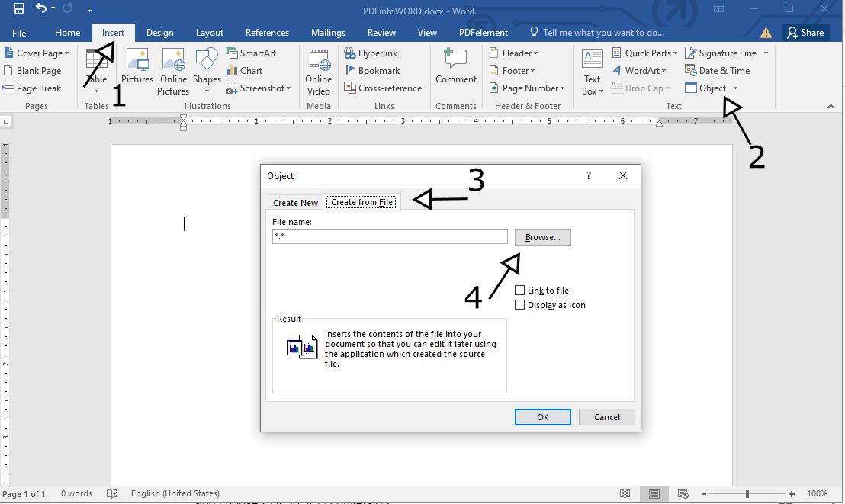Image resolution: width=845 pixels, height=504 pixels.
Task: Insert a Chart
Action: click(x=246, y=70)
